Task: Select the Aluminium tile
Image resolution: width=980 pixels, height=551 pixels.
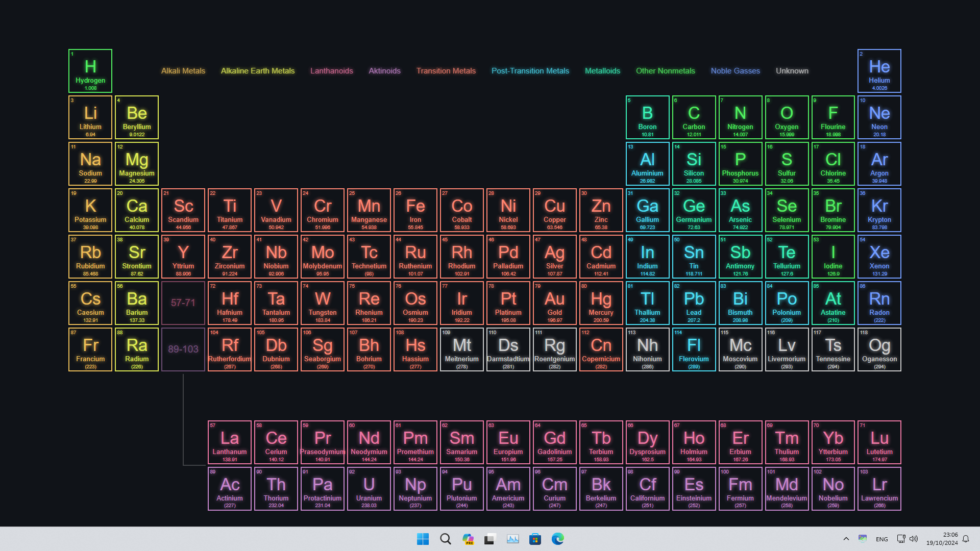Action: [x=647, y=164]
